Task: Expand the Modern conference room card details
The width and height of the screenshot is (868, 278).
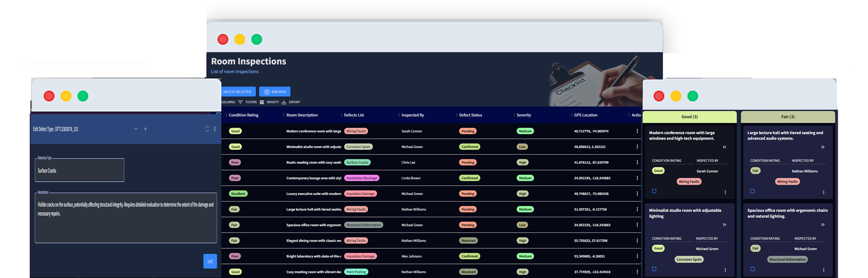Action: 725,147
